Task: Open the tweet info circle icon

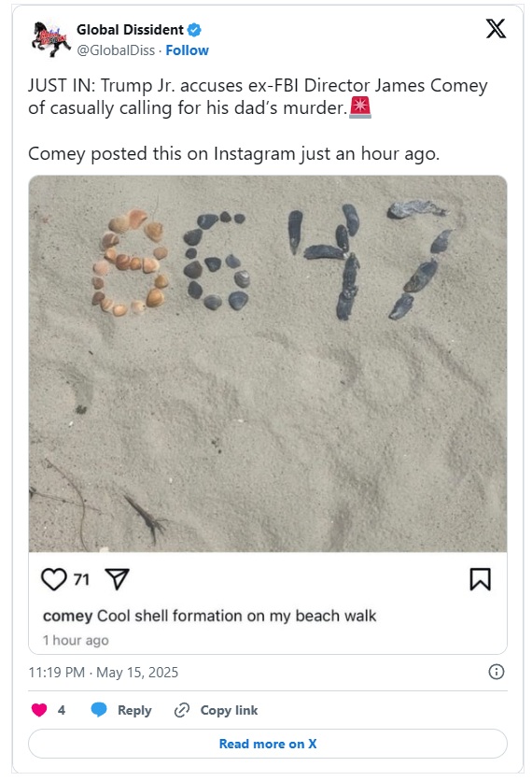Action: click(497, 672)
